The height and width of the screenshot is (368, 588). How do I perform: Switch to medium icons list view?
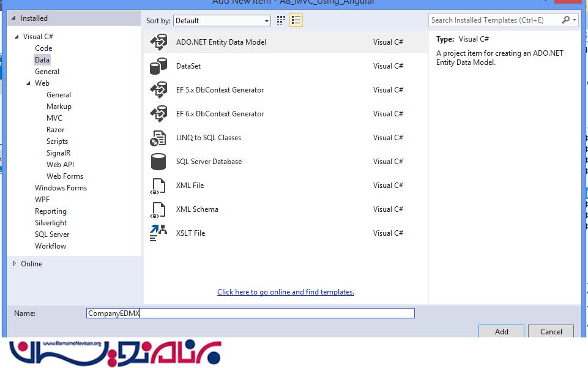[296, 20]
